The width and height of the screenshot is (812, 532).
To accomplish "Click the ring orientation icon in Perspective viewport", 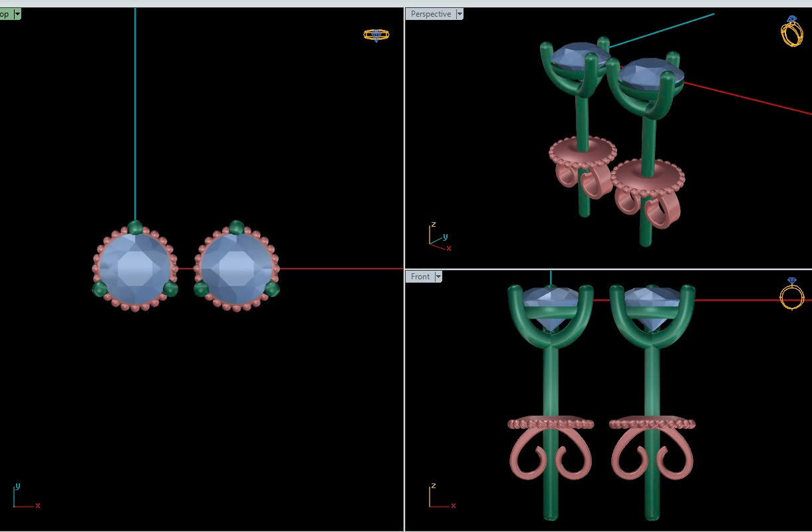I will 791,31.
